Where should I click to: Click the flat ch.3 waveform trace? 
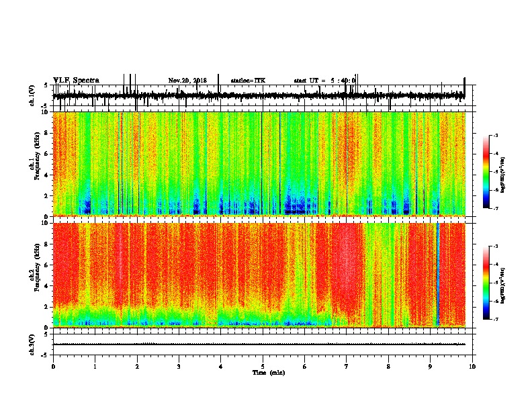tap(259, 345)
